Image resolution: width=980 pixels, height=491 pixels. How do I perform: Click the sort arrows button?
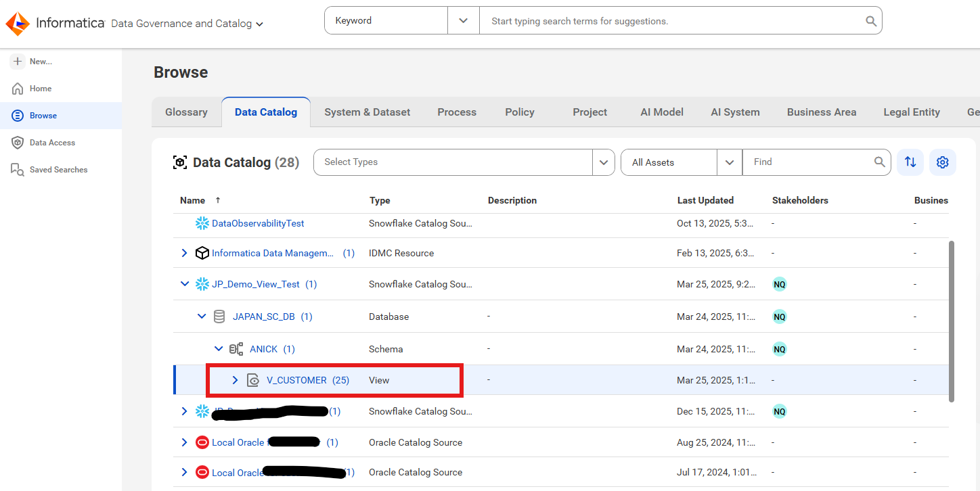(x=910, y=162)
